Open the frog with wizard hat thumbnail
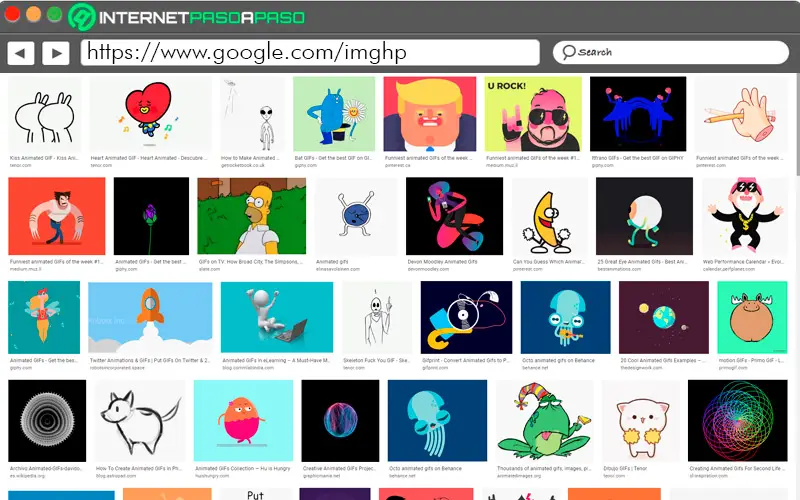 (x=544, y=420)
